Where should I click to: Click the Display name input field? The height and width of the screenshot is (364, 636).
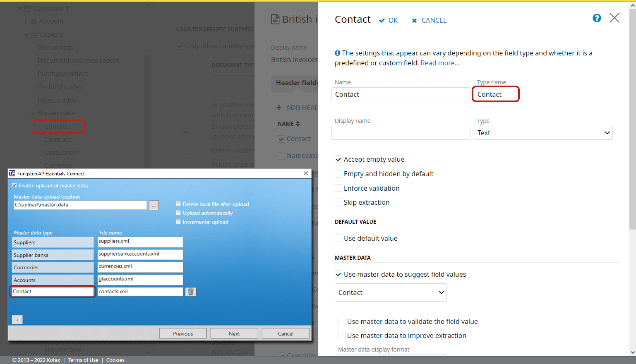[400, 133]
